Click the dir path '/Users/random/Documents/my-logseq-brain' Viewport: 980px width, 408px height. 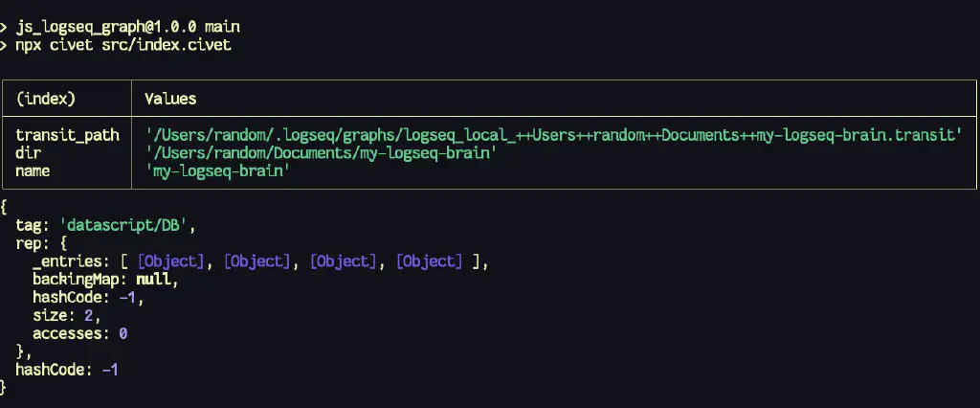(x=320, y=153)
